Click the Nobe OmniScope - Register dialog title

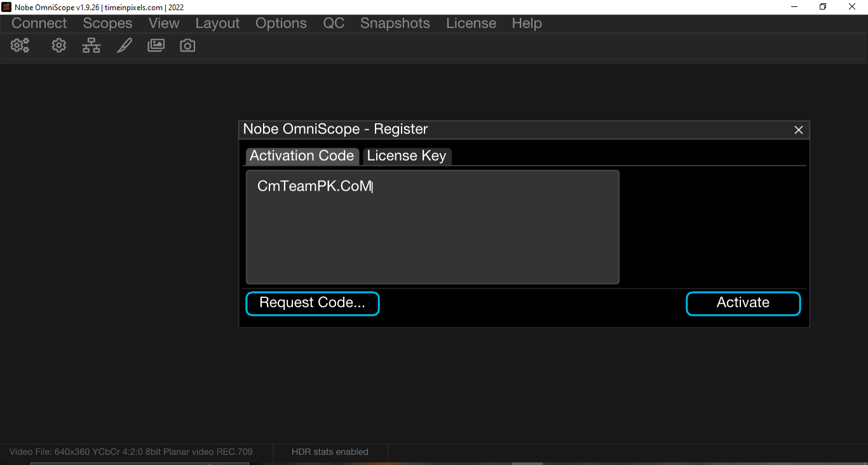[336, 129]
